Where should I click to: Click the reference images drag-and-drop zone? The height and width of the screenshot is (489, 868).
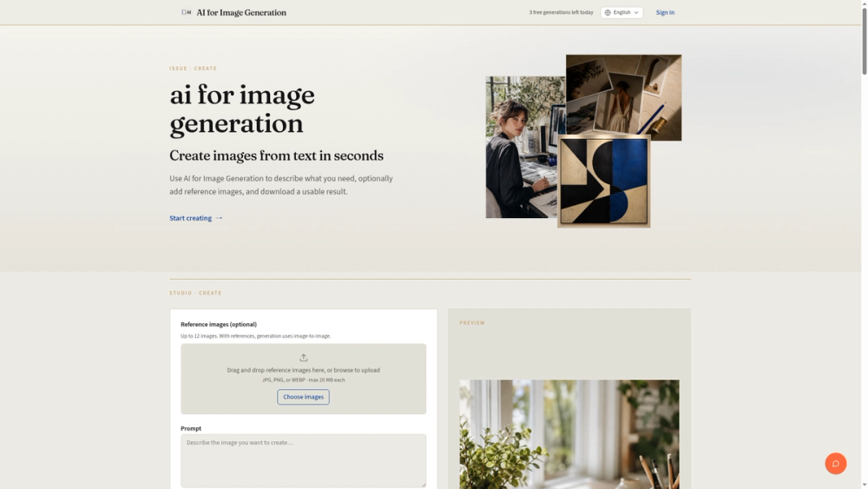pos(303,379)
